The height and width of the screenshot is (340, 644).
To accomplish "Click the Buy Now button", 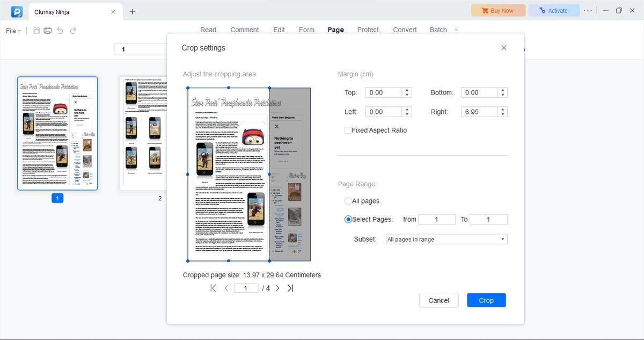I will (497, 10).
